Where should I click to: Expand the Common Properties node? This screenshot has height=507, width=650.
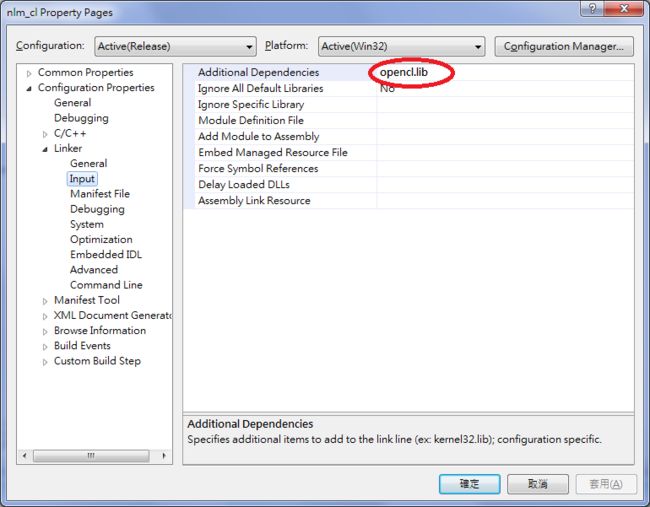click(29, 73)
